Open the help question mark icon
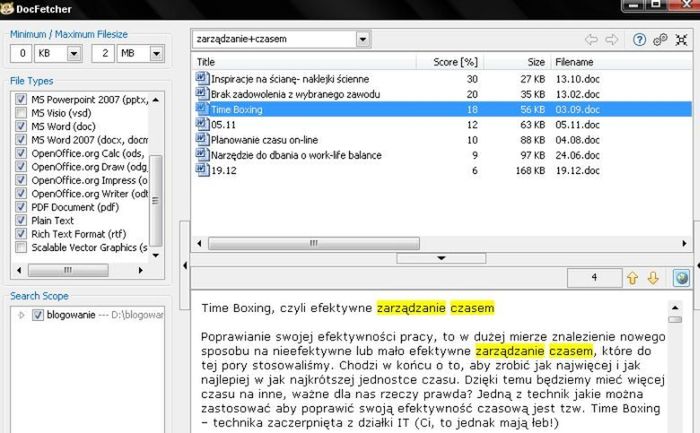The image size is (700, 433). (x=639, y=40)
